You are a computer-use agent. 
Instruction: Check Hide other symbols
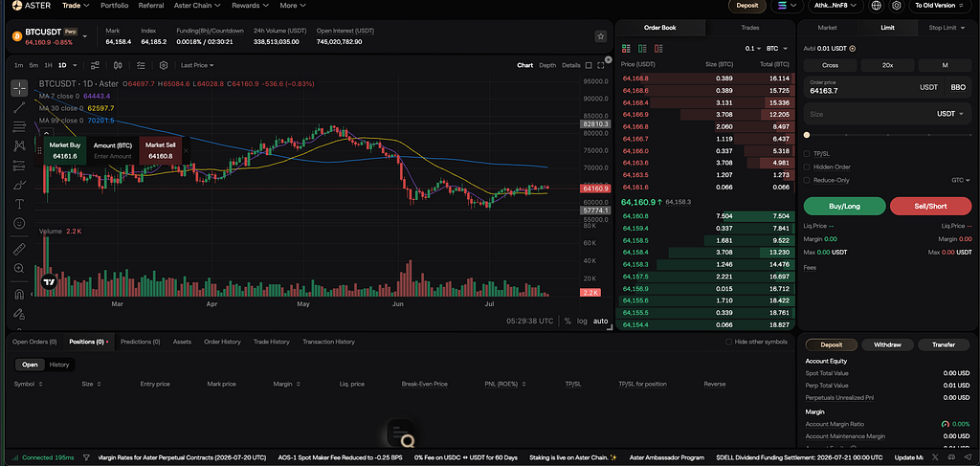tap(728, 342)
